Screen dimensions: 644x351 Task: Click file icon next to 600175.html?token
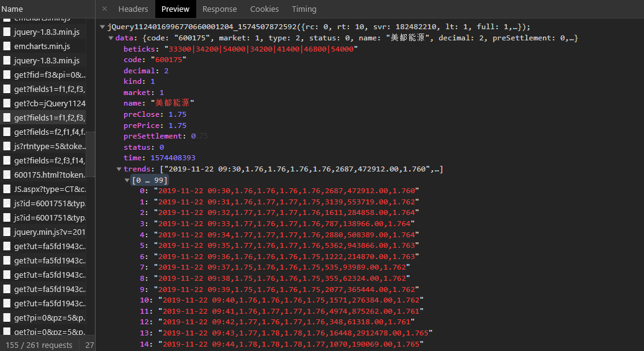7,175
